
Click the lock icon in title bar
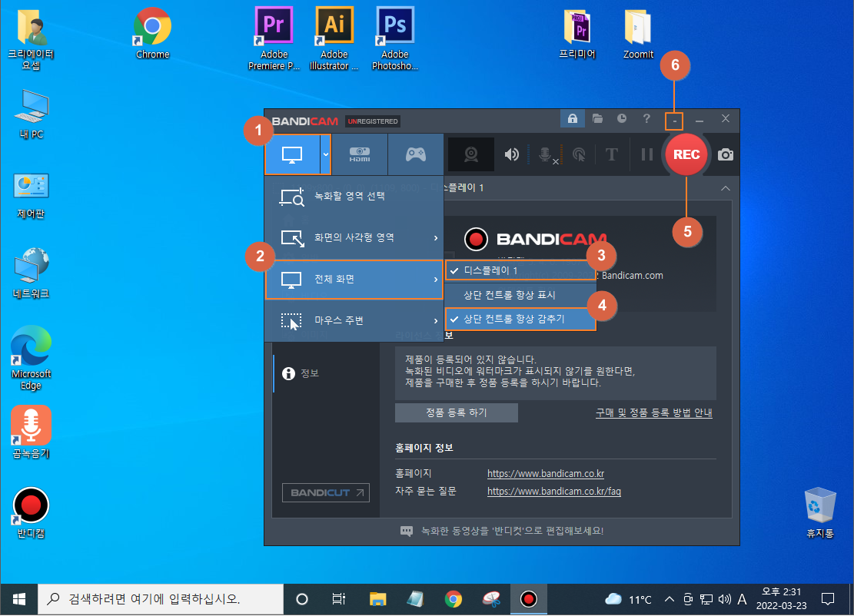tap(573, 118)
